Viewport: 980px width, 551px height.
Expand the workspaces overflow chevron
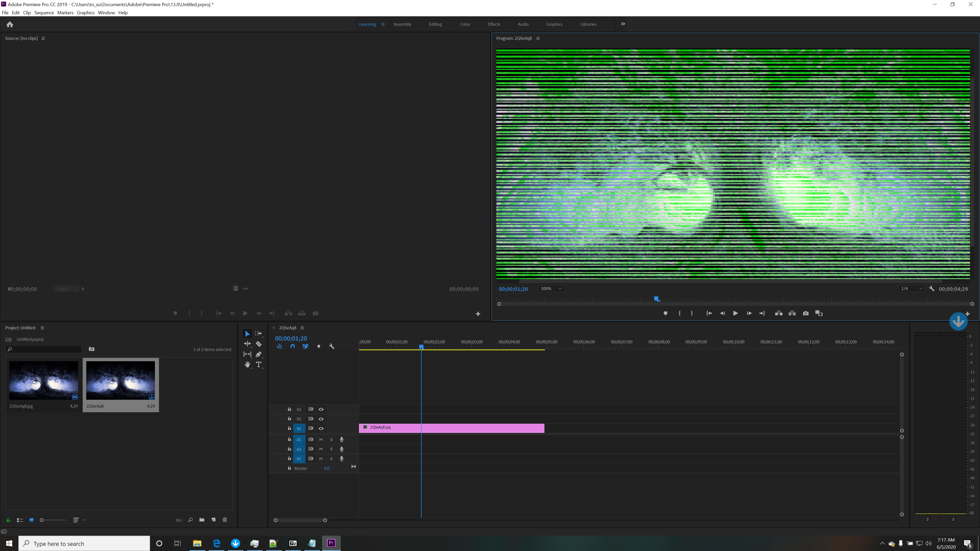[623, 24]
